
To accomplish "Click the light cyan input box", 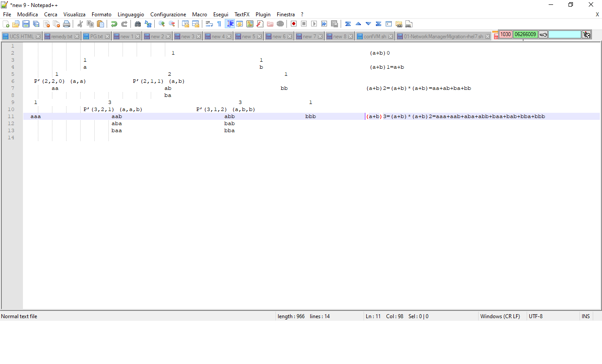I will click(x=565, y=34).
